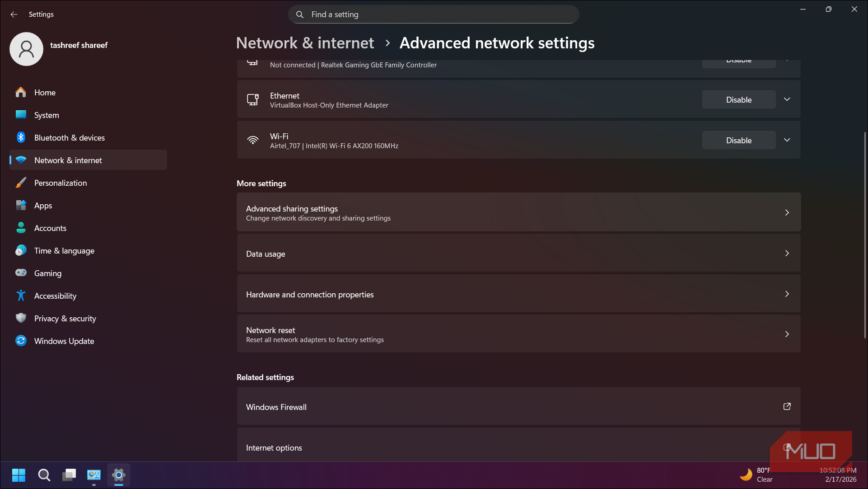The image size is (868, 489).
Task: Open Advanced sharing settings
Action: pos(518,212)
